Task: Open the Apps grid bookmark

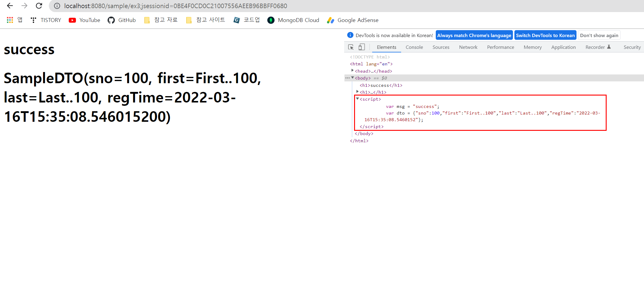Action: click(x=14, y=20)
